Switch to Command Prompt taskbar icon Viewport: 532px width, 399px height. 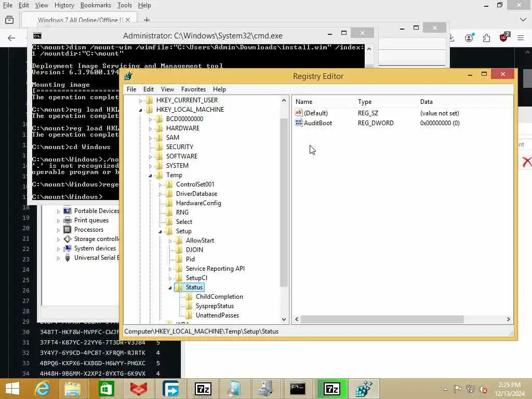tap(298, 389)
